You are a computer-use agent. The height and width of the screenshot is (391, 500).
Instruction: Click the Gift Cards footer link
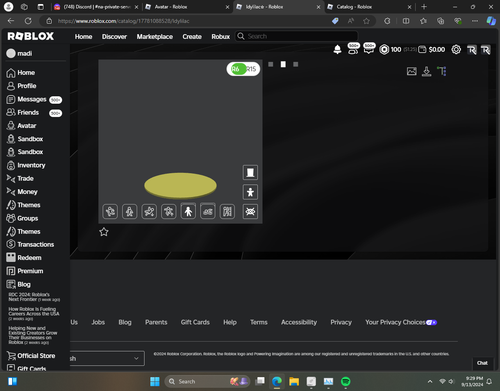point(195,322)
